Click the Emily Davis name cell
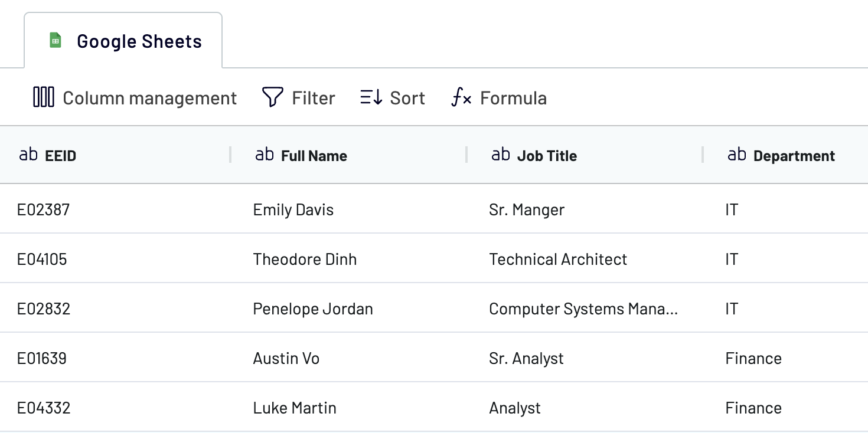 tap(293, 209)
